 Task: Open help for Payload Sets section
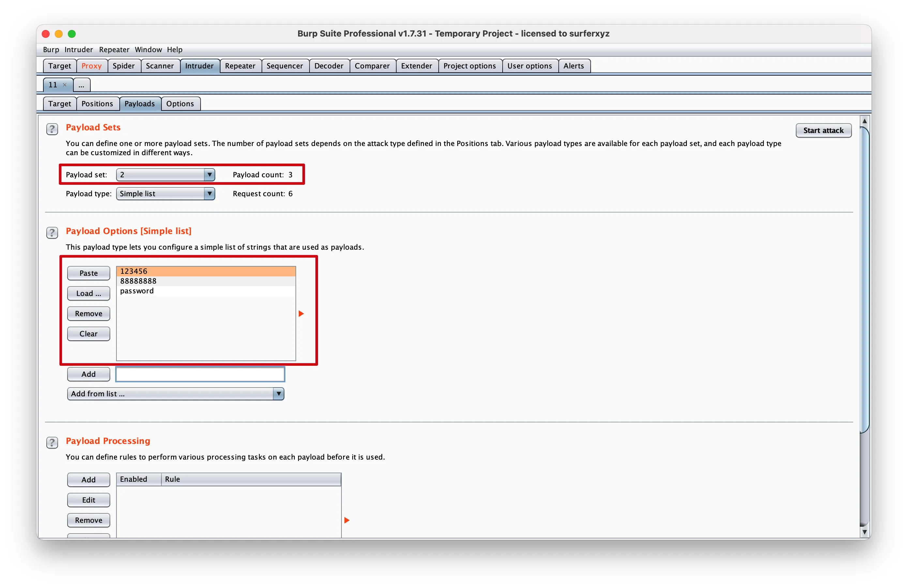point(52,129)
